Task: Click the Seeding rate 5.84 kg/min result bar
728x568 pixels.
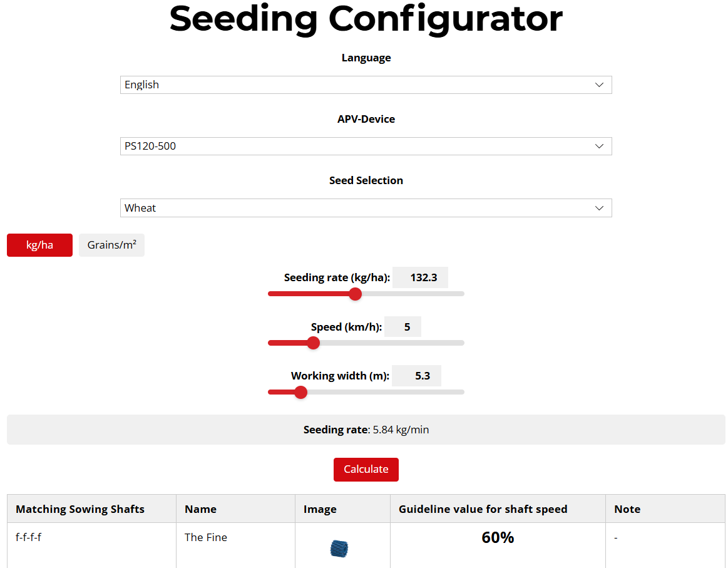Action: coord(366,430)
